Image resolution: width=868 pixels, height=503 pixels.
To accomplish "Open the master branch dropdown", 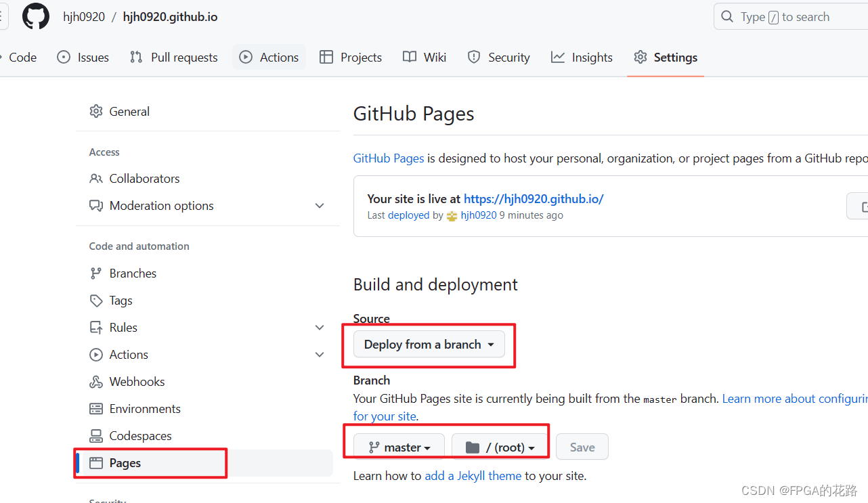I will point(399,447).
